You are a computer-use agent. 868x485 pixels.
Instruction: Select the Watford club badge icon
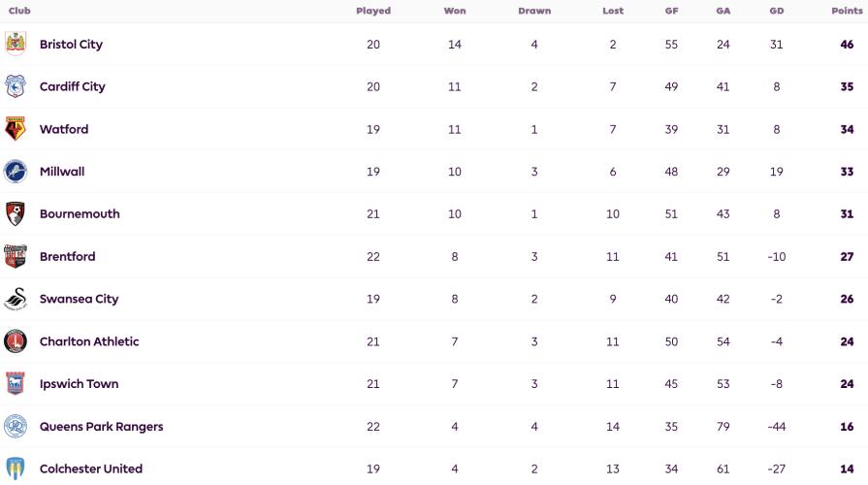tap(16, 129)
